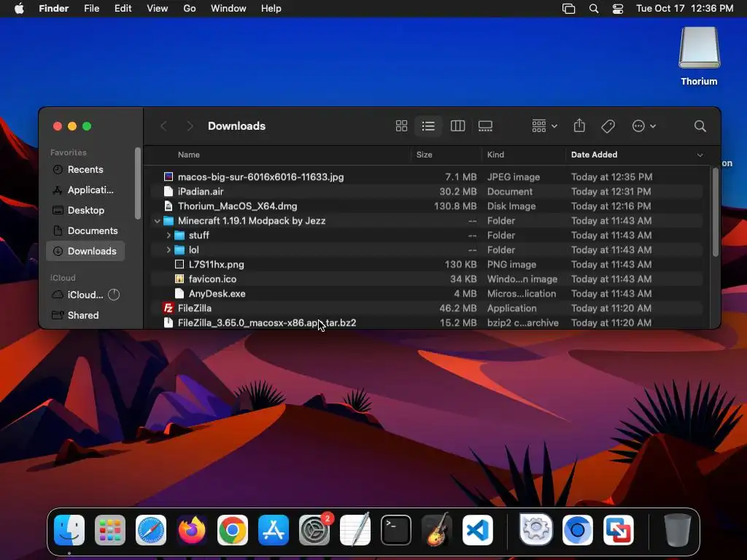Switch Finder to list view

click(427, 126)
